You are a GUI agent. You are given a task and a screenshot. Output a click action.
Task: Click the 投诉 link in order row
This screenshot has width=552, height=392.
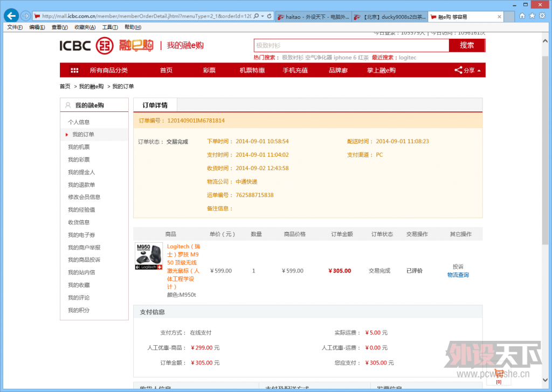point(458,267)
